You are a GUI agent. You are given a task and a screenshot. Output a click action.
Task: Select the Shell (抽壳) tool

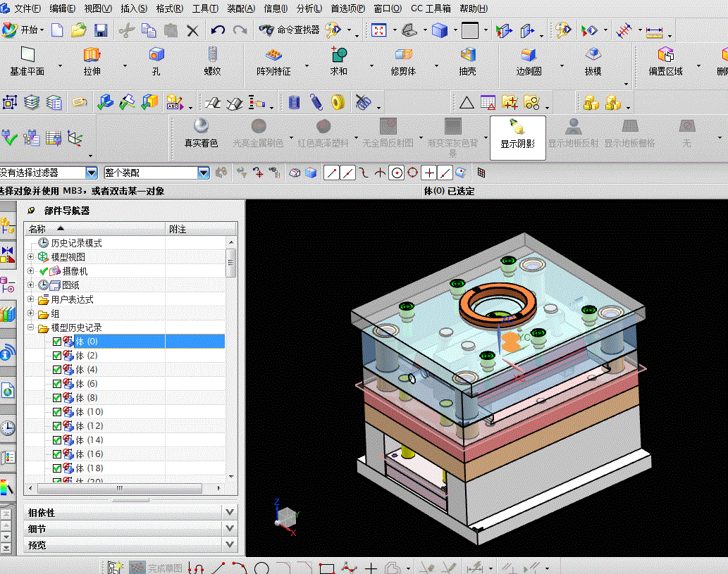tap(467, 61)
